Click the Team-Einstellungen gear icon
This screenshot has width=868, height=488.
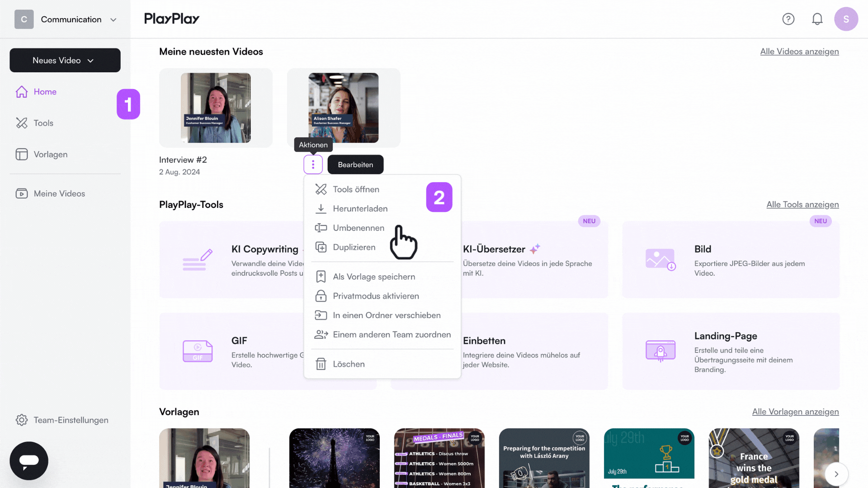pos(22,420)
